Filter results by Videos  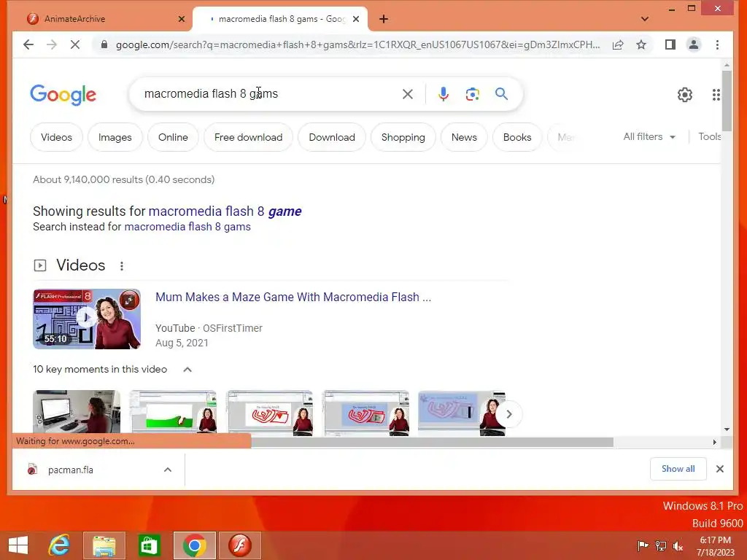coord(56,137)
